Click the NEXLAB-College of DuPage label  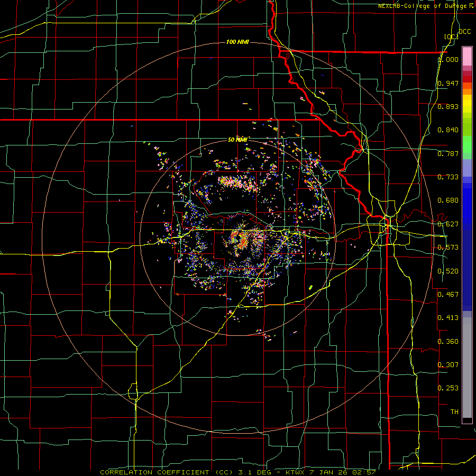[425, 6]
